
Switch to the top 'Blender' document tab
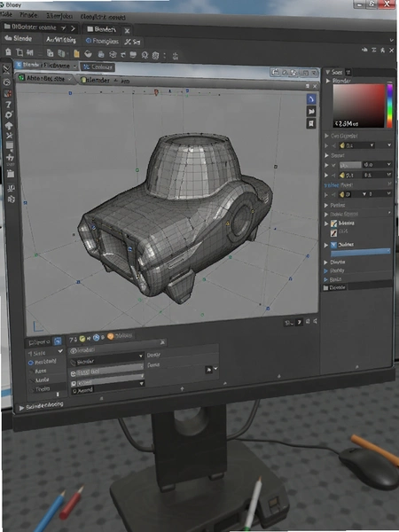point(102,29)
